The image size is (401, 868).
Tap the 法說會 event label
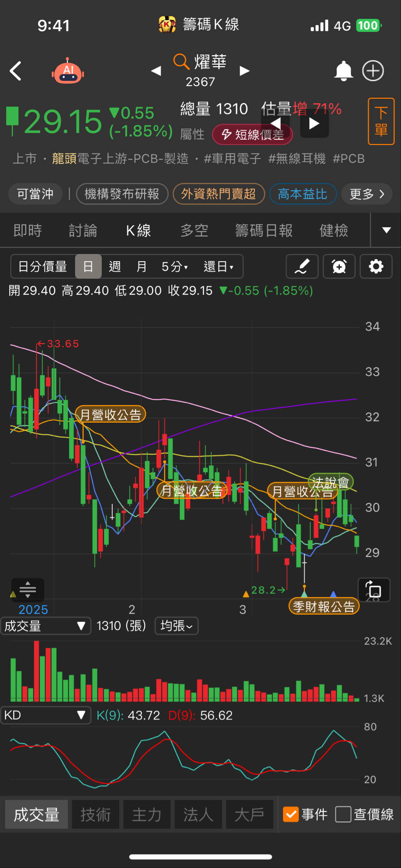tap(331, 482)
